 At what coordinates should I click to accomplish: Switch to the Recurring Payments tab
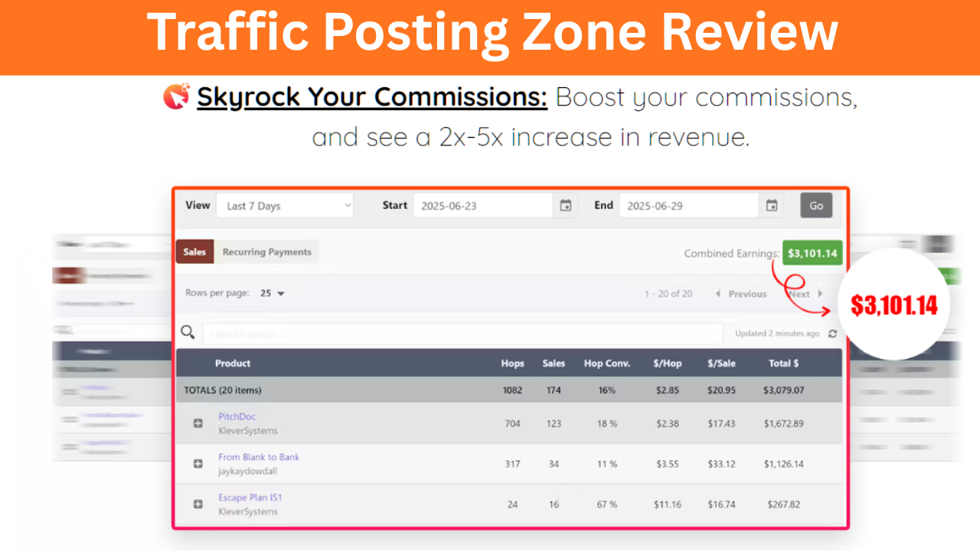(266, 252)
